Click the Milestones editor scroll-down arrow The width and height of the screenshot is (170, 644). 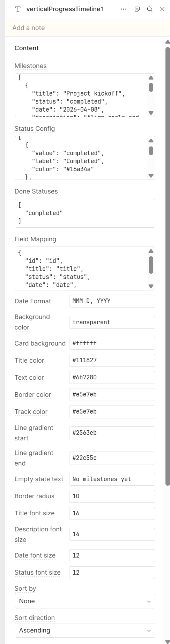[151, 113]
